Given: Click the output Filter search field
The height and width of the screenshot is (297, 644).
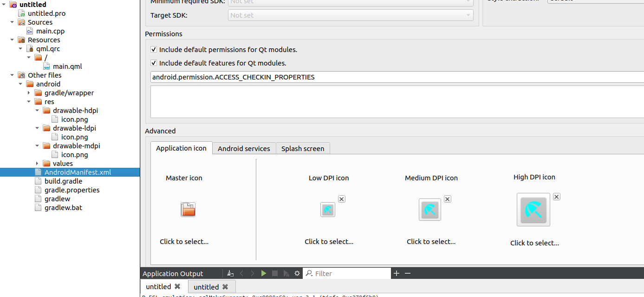Looking at the screenshot, I should pos(351,273).
